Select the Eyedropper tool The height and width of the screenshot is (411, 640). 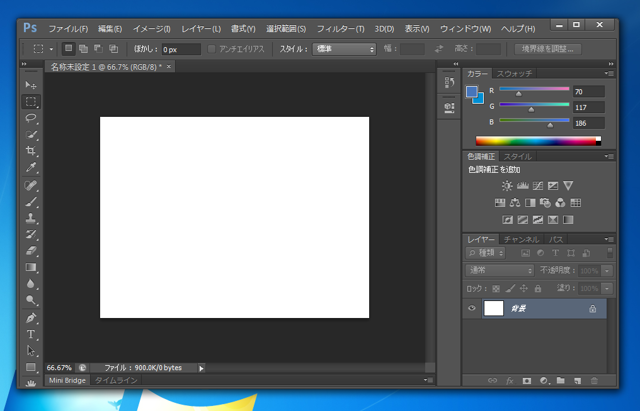(31, 167)
